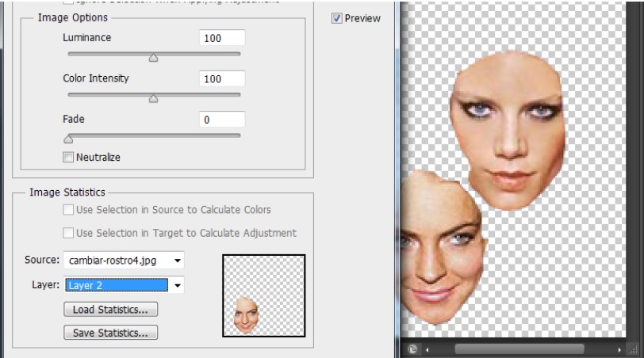Image resolution: width=644 pixels, height=358 pixels.
Task: Click the source layer preview thumbnail
Action: (264, 295)
